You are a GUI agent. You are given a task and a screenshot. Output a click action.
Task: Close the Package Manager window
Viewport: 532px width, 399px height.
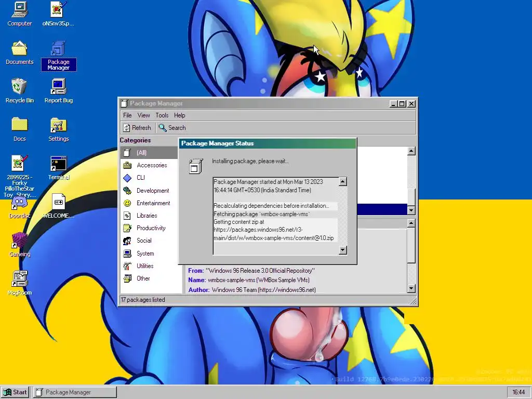[411, 104]
